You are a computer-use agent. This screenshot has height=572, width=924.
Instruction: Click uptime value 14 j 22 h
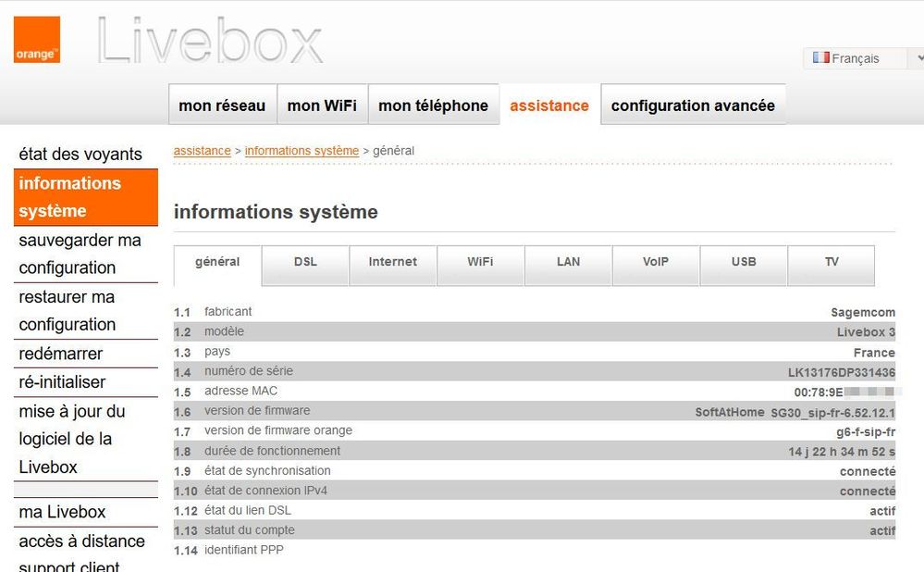click(842, 452)
